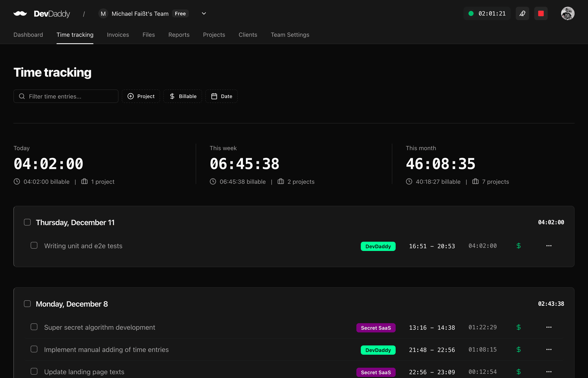Open the Project filter

click(x=141, y=96)
